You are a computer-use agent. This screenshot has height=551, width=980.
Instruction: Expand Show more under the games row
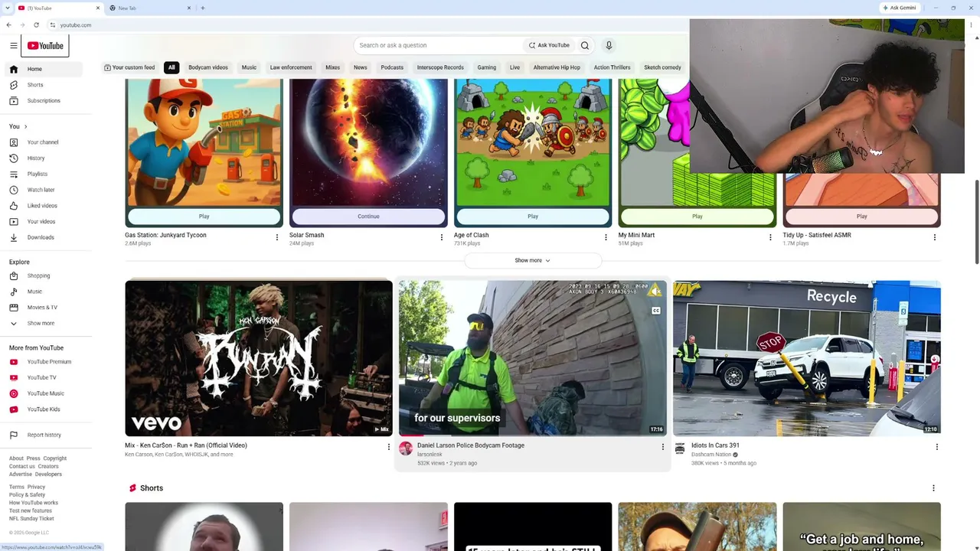532,260
